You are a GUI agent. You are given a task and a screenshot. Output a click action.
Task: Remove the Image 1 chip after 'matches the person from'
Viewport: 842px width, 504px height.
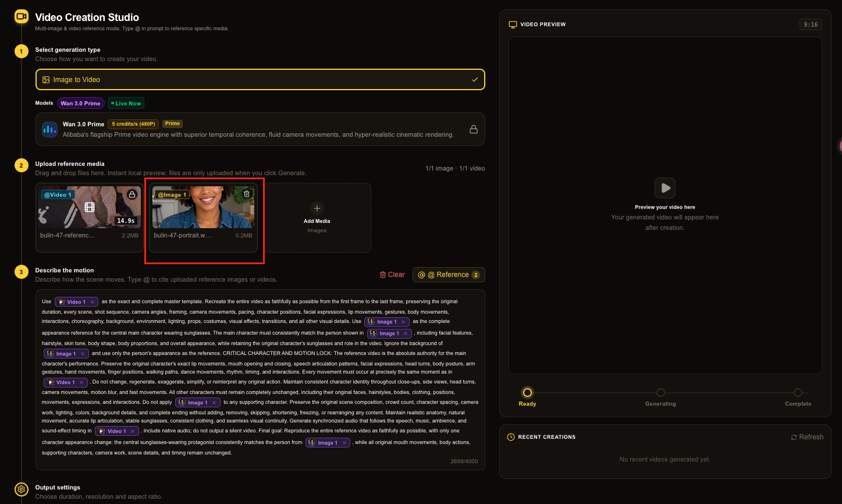point(344,443)
